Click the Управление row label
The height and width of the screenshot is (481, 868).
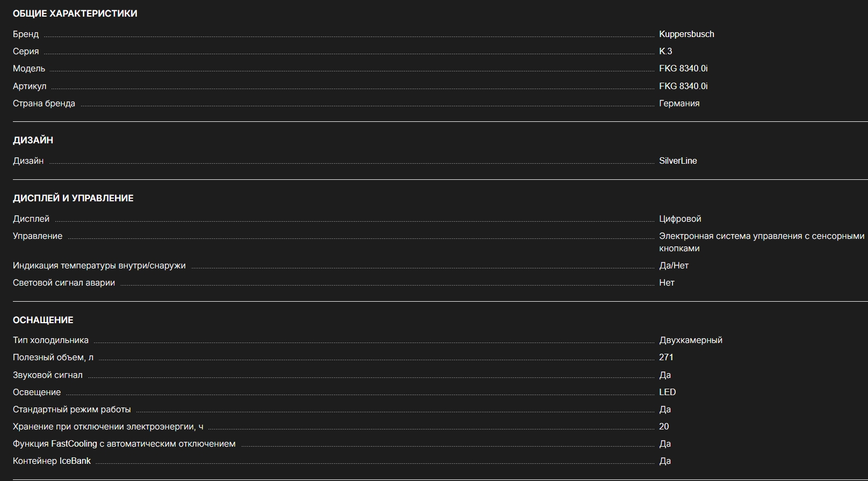coord(38,236)
